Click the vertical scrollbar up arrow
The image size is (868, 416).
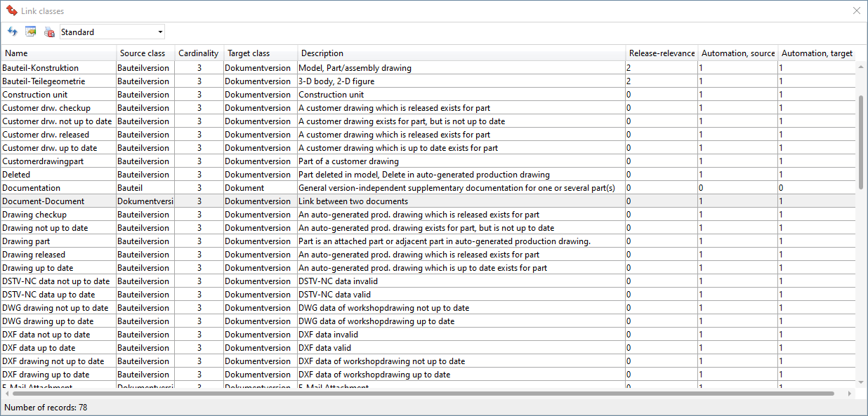(862, 67)
